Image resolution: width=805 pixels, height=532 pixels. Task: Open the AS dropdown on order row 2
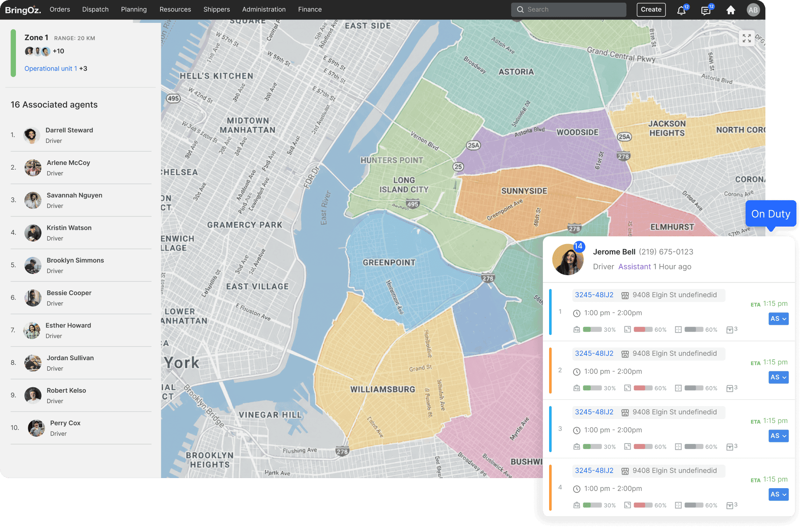click(x=779, y=377)
